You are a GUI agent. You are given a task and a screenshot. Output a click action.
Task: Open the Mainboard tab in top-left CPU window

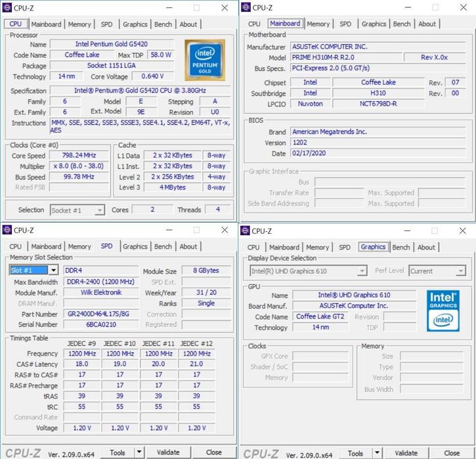tap(46, 24)
